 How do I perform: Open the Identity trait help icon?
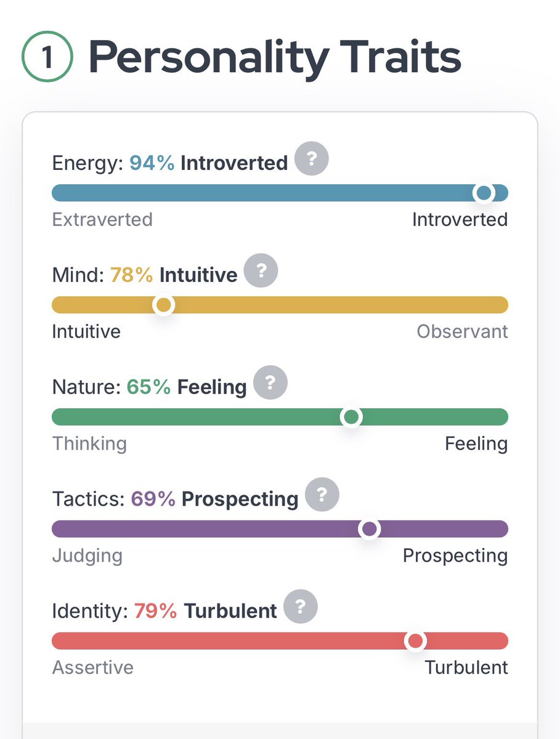click(x=301, y=607)
